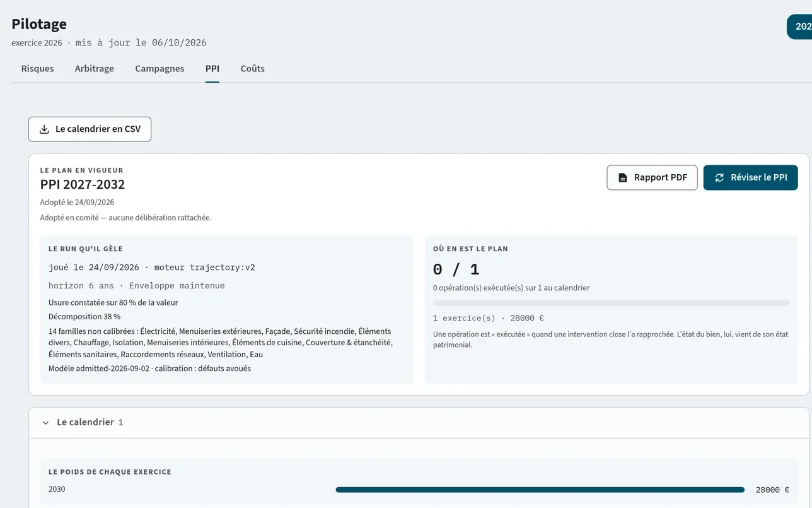The width and height of the screenshot is (812, 508).
Task: Click 'joué le 24/09/2026 · moteur trajectory:v2'
Action: point(152,268)
